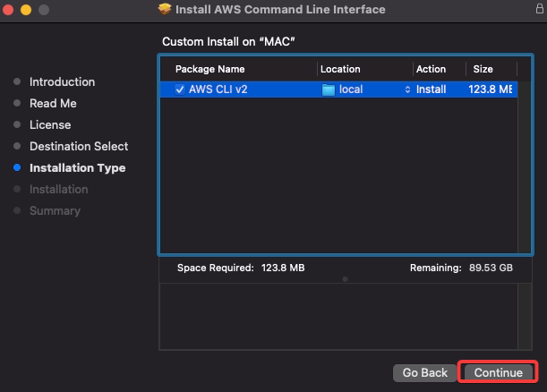Select the License step in sidebar
Viewport: 547px width, 392px height.
click(50, 125)
